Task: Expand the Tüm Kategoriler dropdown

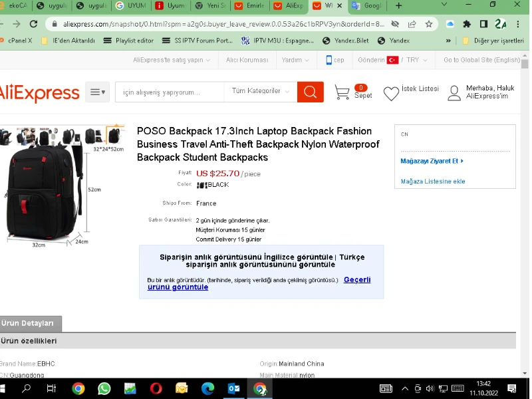Action: (x=260, y=91)
